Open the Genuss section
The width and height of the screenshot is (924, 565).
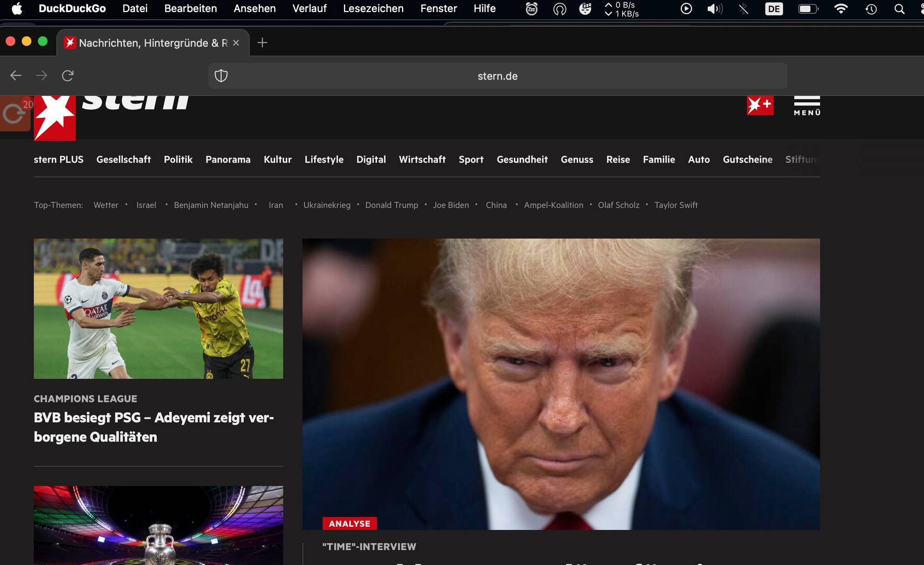coord(577,160)
